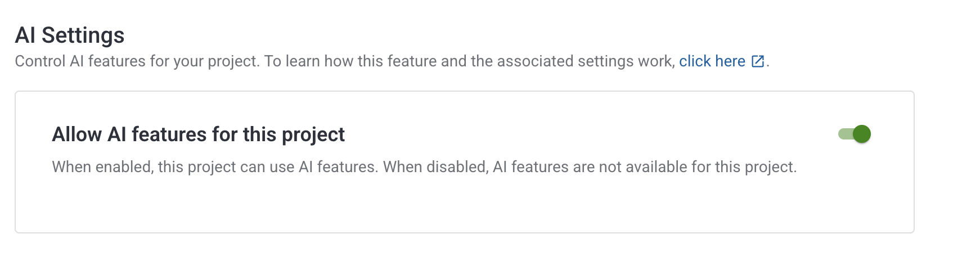This screenshot has width=980, height=279.
Task: Click the 'When enabled, this project can use AI features' sentence
Action: coord(214,167)
